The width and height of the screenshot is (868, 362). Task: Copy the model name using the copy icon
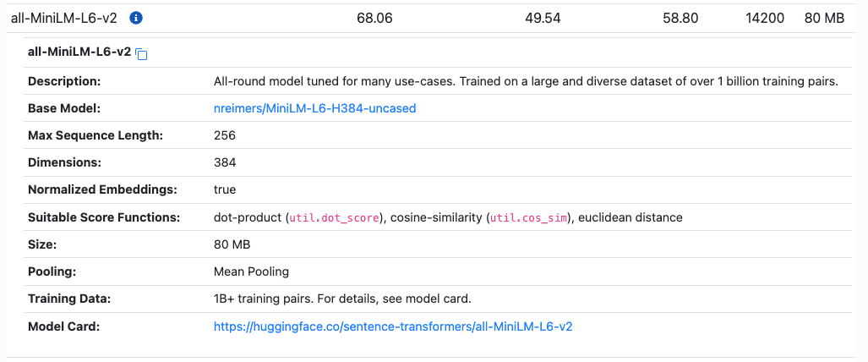[x=142, y=55]
